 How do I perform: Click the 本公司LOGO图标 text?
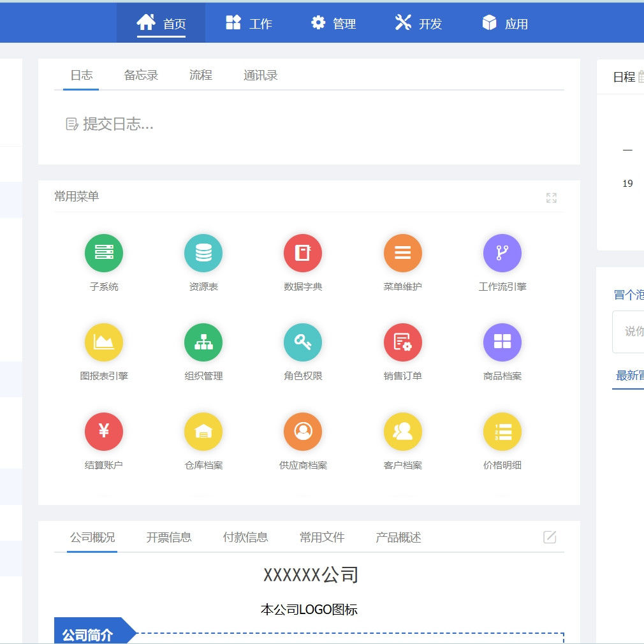pos(309,610)
